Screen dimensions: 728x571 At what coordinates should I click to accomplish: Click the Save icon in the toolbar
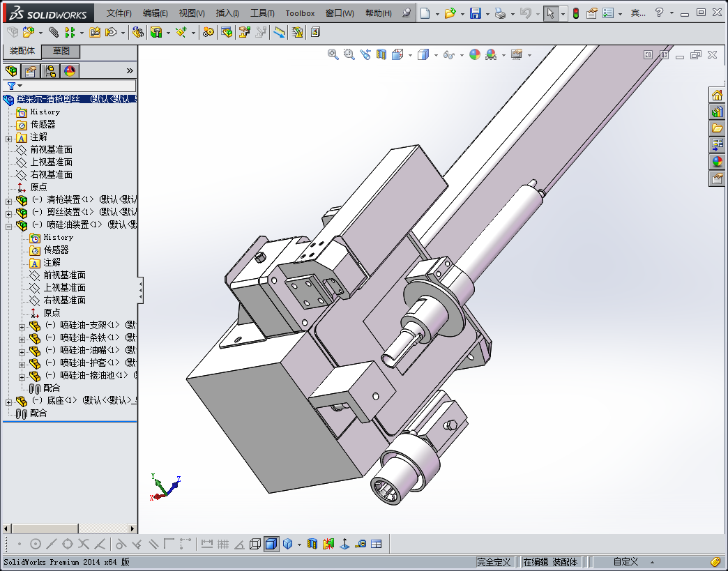click(x=476, y=13)
